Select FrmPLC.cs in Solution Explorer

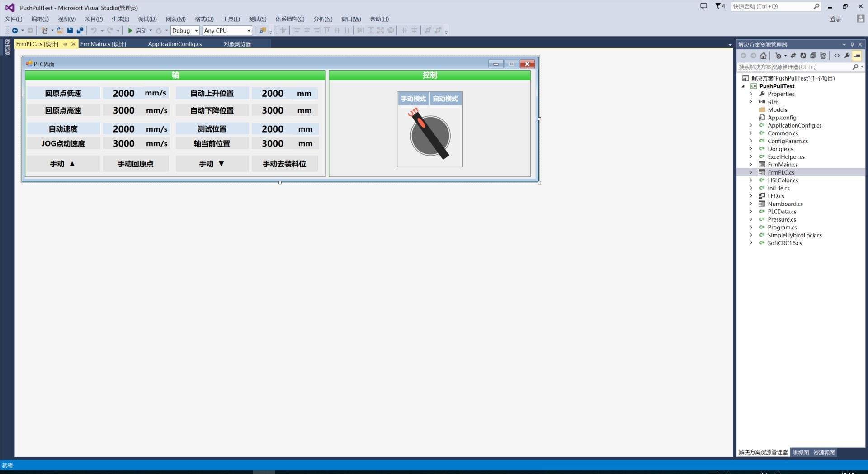point(781,172)
